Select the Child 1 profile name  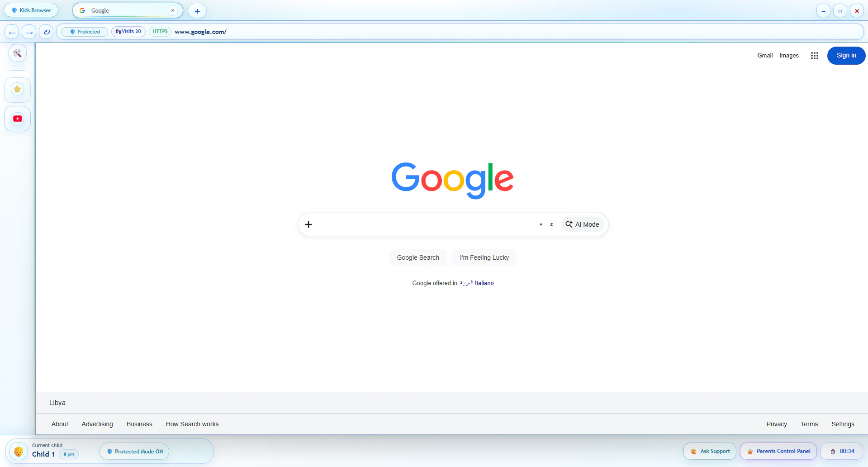point(43,454)
